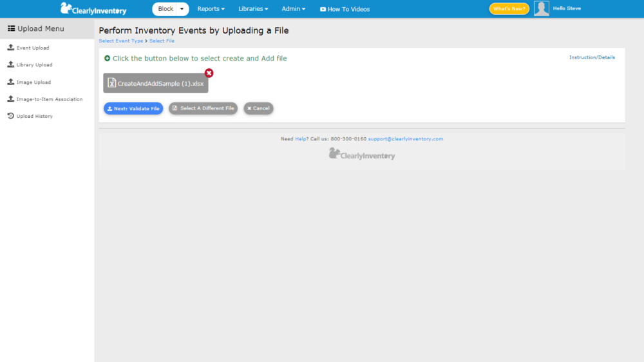The height and width of the screenshot is (362, 644).
Task: Click Next: Validate File button
Action: coord(133,108)
